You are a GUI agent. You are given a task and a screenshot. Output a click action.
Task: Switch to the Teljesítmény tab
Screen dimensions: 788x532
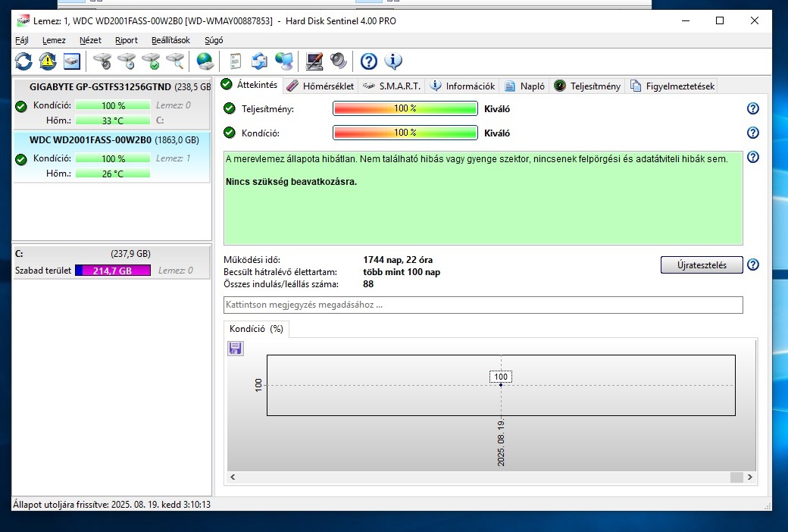587,86
